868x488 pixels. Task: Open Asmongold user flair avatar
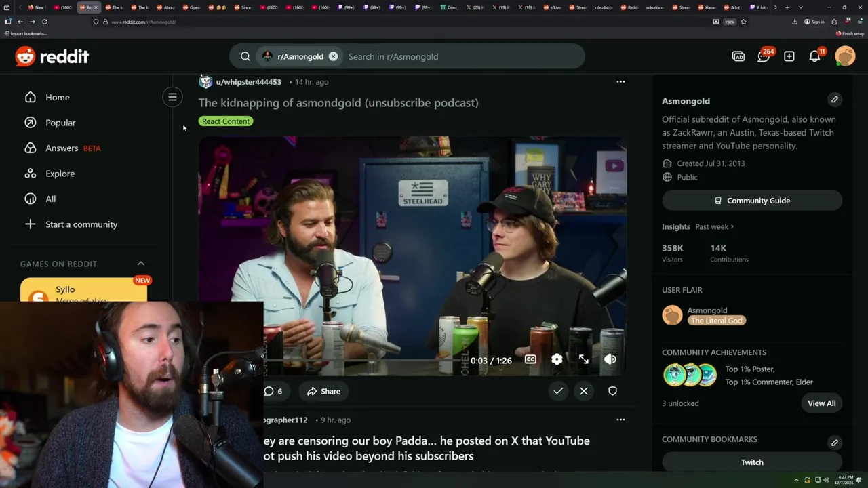coord(672,315)
